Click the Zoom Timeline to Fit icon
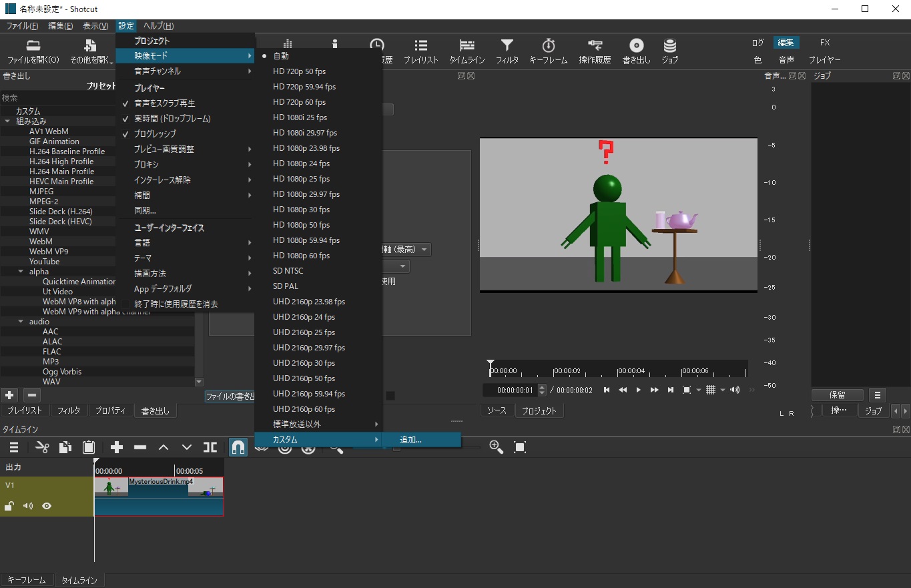Image resolution: width=911 pixels, height=588 pixels. (520, 447)
